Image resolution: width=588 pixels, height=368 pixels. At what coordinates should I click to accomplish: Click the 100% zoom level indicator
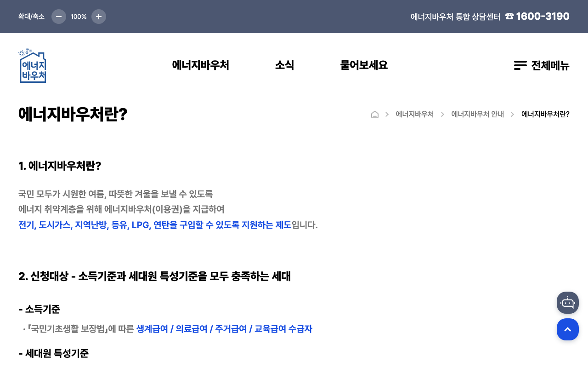pyautogui.click(x=79, y=17)
